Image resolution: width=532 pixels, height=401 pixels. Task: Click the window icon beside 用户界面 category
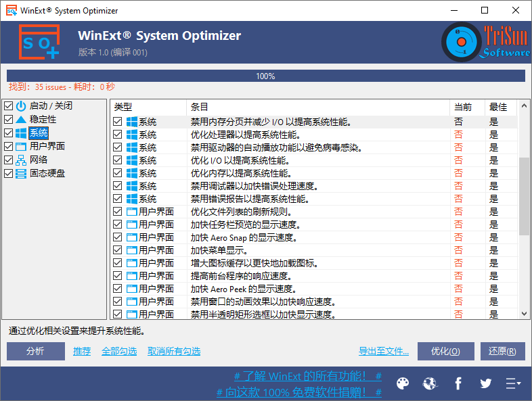[21, 147]
